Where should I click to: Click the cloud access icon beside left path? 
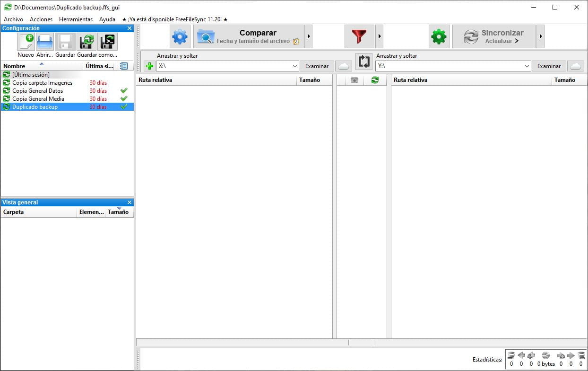[x=344, y=66]
